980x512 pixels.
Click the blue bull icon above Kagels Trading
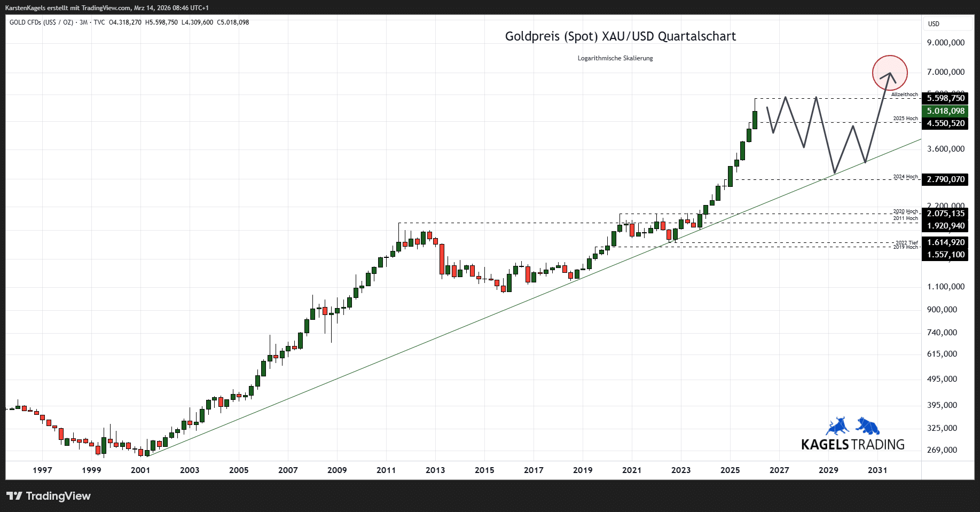click(x=837, y=426)
